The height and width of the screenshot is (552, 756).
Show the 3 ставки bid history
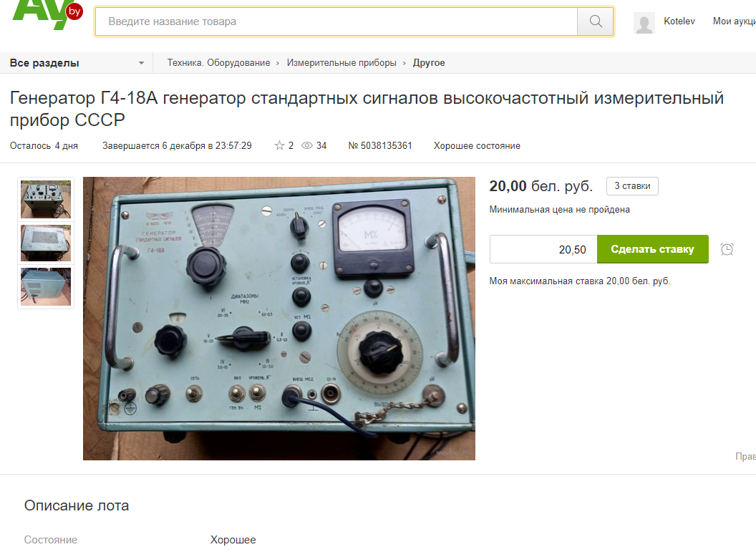pos(632,186)
